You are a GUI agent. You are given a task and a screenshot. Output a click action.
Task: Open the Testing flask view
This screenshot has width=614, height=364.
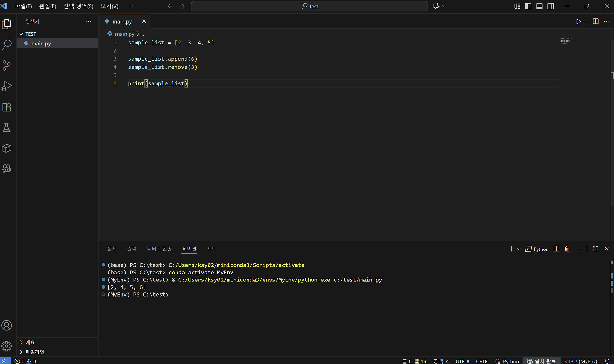tap(7, 128)
